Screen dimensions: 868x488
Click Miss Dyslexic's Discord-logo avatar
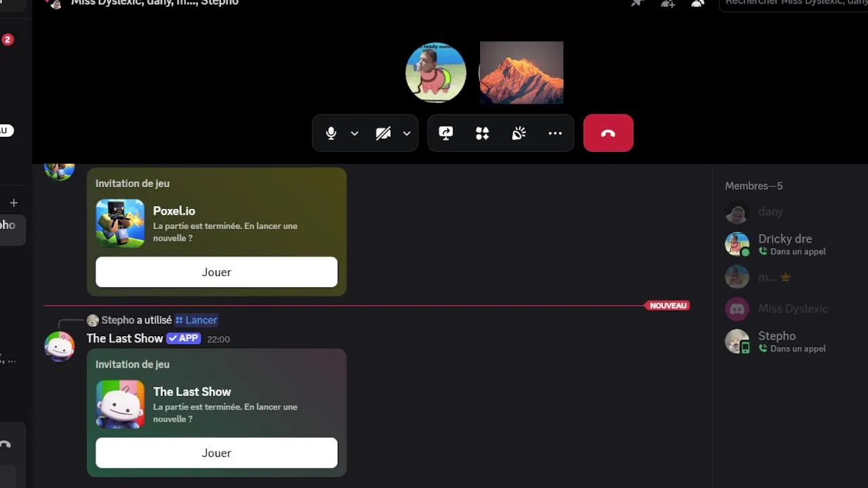pyautogui.click(x=737, y=308)
